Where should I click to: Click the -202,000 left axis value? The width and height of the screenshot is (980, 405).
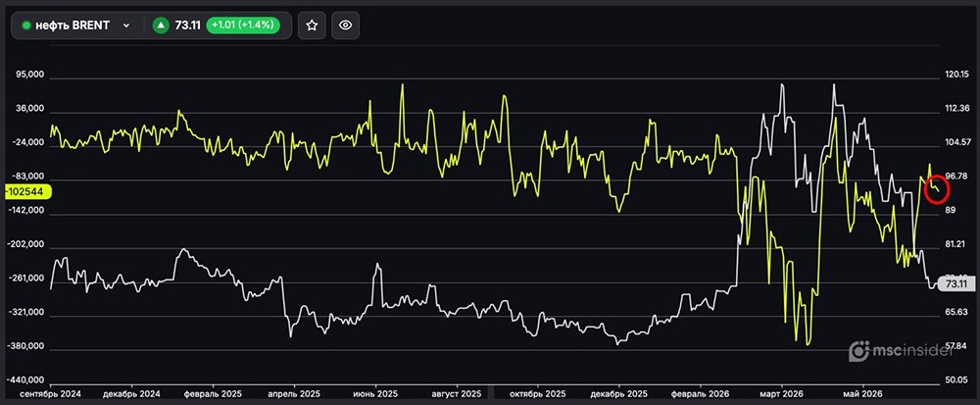(26, 244)
